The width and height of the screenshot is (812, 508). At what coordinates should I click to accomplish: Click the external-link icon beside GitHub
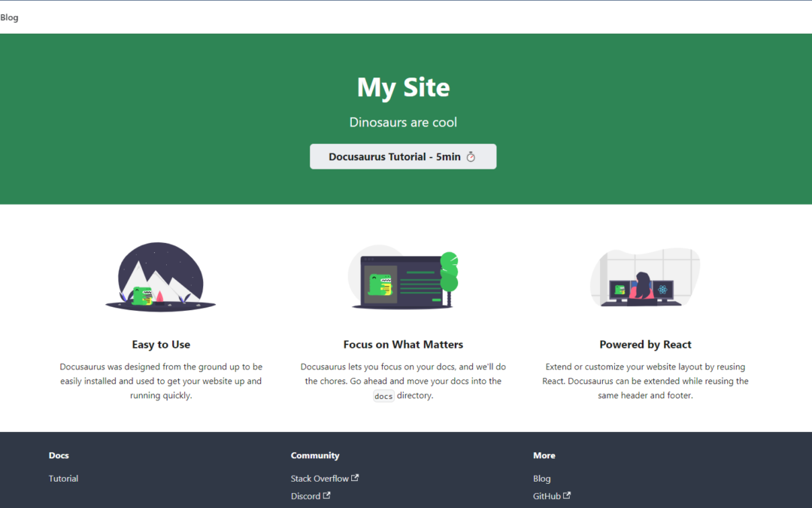tap(567, 496)
